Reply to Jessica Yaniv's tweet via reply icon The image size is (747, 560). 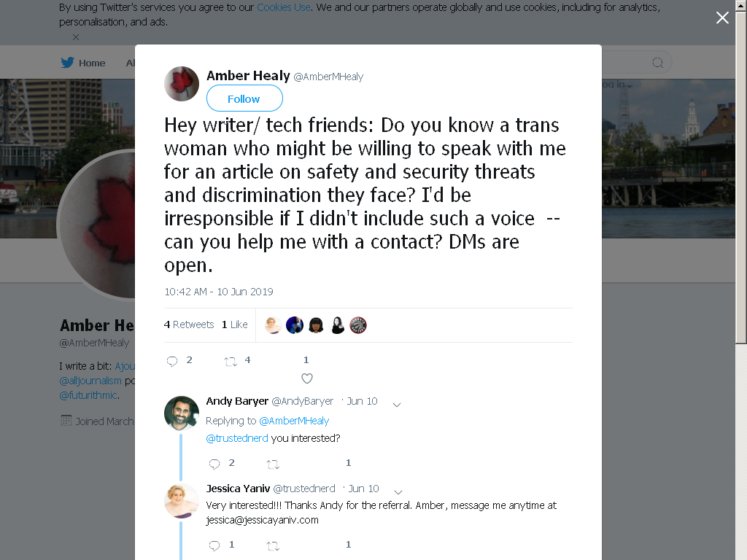214,545
